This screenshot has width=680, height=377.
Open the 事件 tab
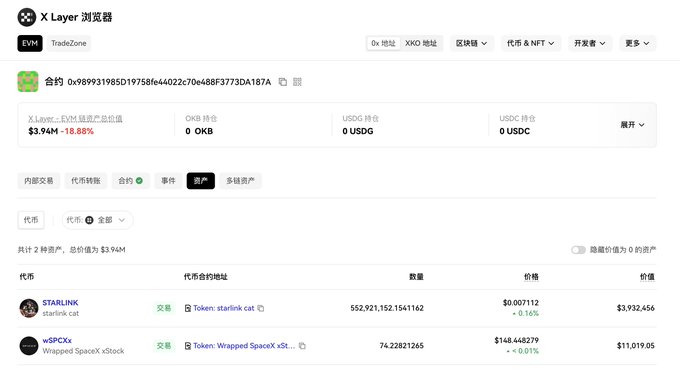(168, 180)
